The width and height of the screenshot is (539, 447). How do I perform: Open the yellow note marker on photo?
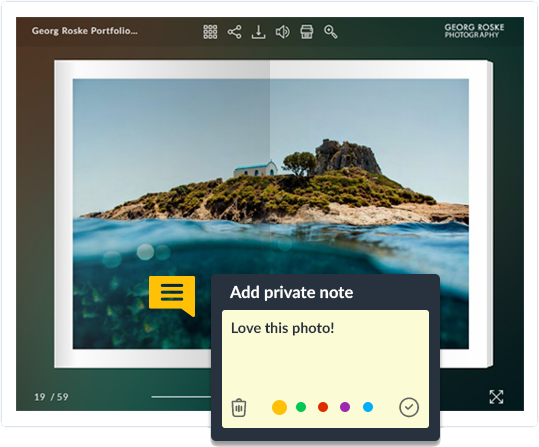point(172,296)
